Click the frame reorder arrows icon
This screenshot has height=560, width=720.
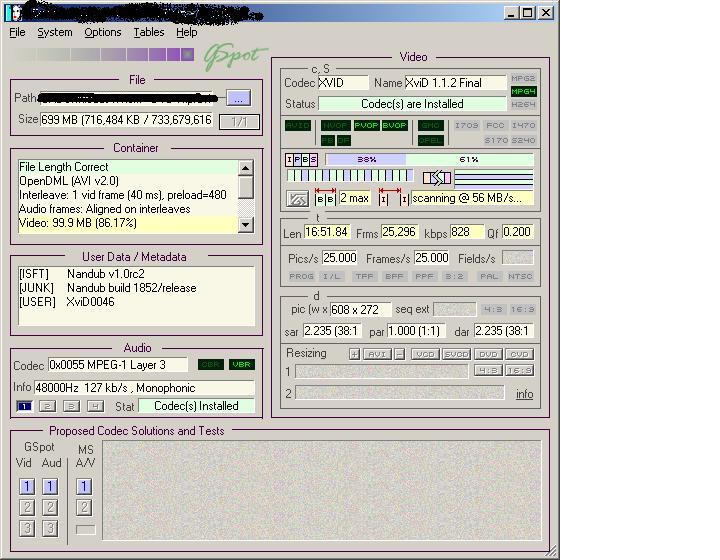point(437,178)
